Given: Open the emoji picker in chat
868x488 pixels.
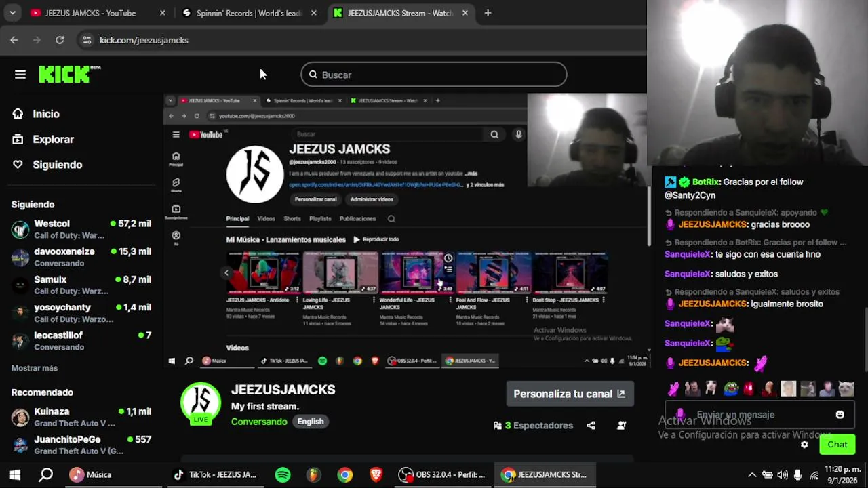Looking at the screenshot, I should pyautogui.click(x=840, y=415).
